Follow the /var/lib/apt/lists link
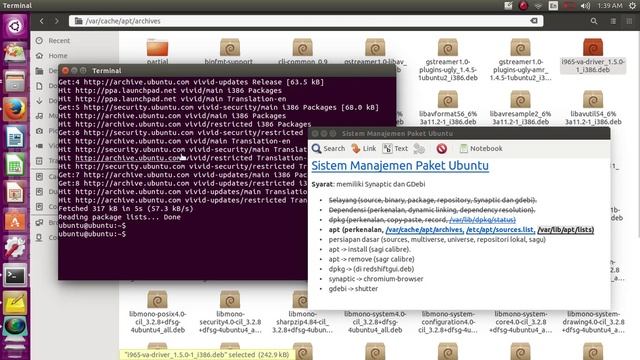Image resolution: width=640 pixels, height=360 pixels. (565, 230)
